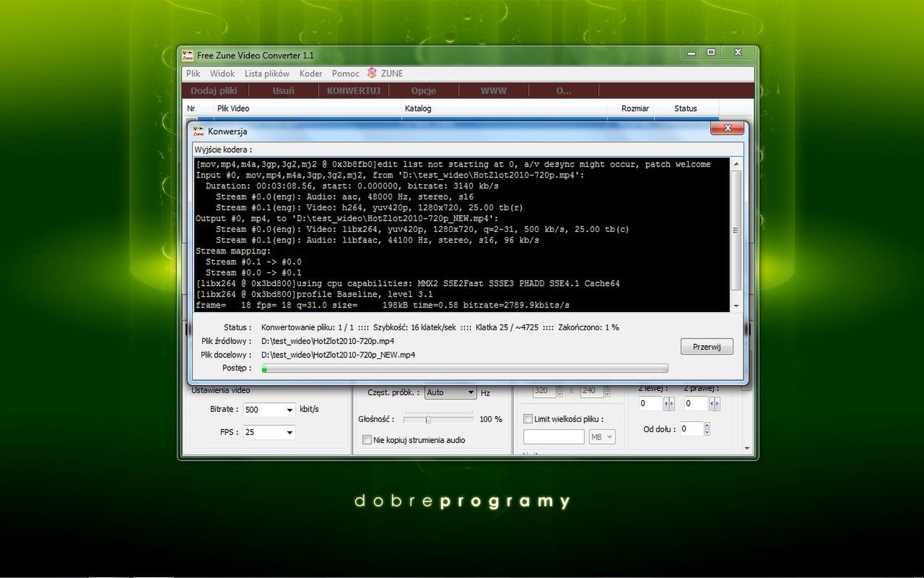Click the main window scrollbar down arrow

(746, 449)
